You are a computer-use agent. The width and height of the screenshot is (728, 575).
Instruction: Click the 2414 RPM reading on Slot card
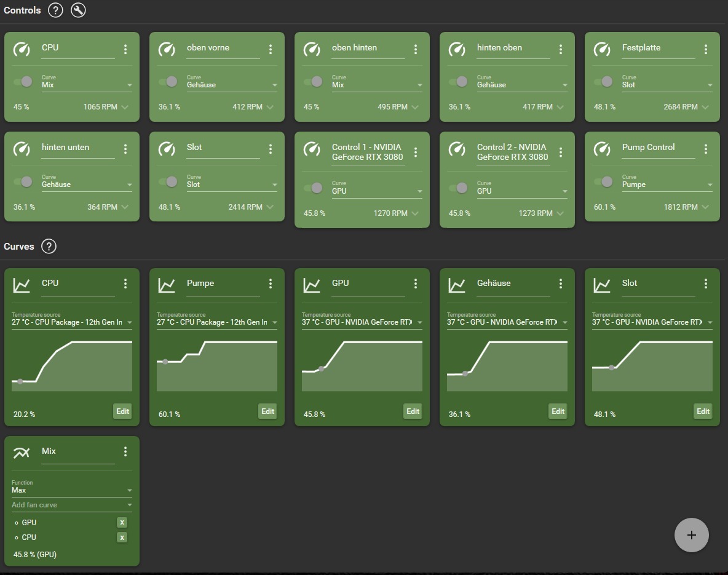coord(245,207)
